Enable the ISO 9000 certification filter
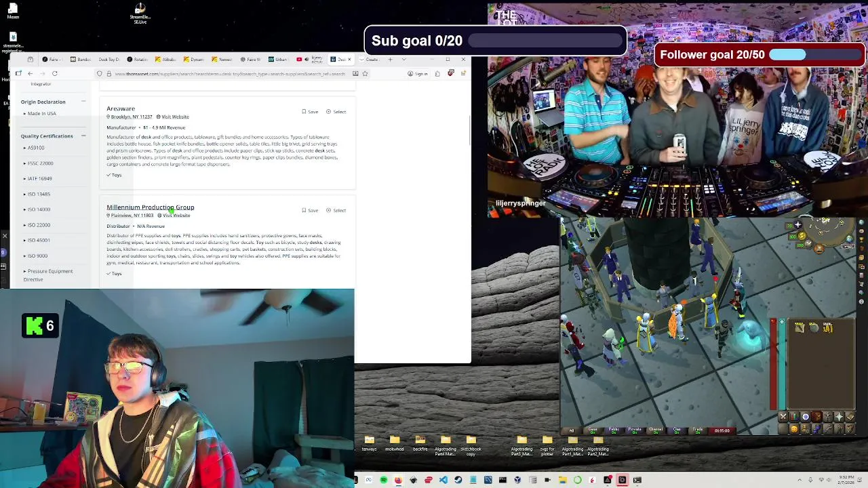 [x=37, y=256]
